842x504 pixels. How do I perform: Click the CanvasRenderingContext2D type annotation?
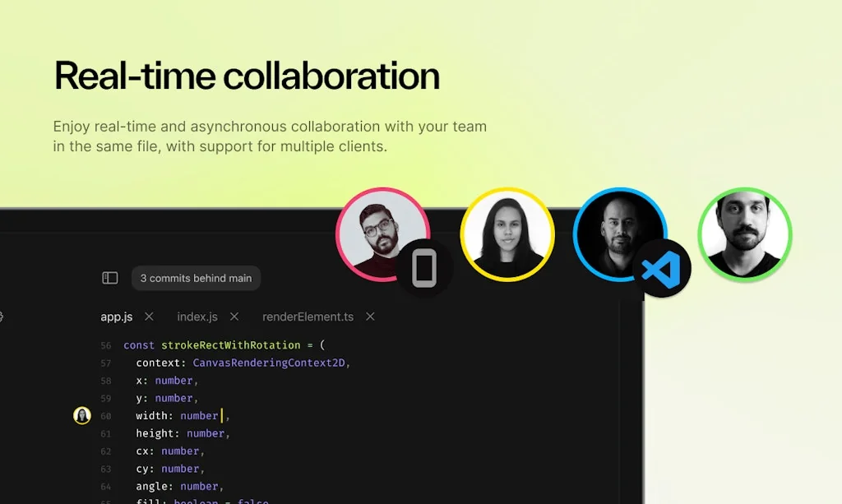pos(268,363)
